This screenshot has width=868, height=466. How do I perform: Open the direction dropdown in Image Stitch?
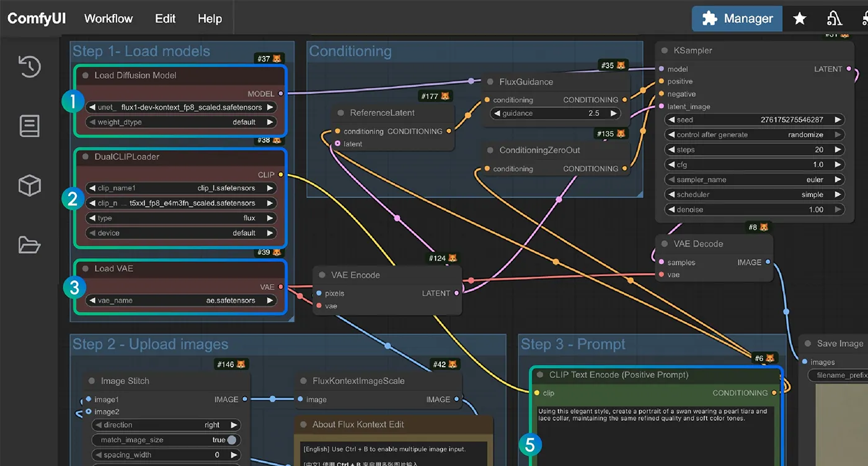coord(167,425)
